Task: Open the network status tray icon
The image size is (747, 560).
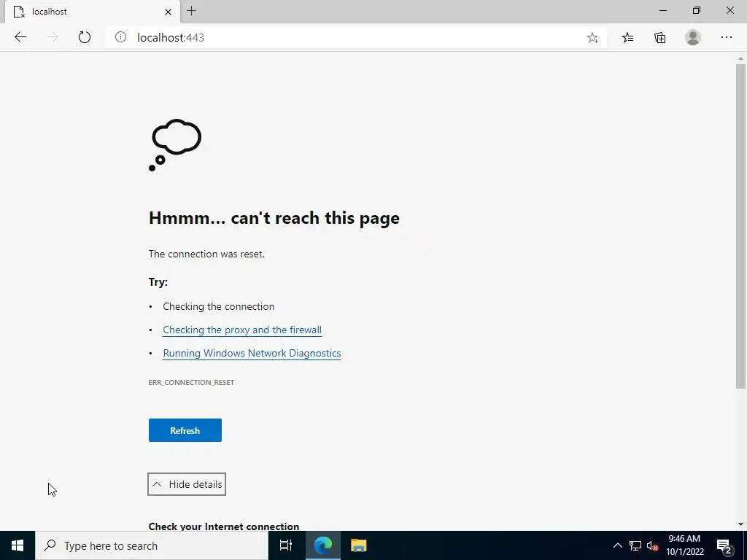Action: click(x=635, y=545)
